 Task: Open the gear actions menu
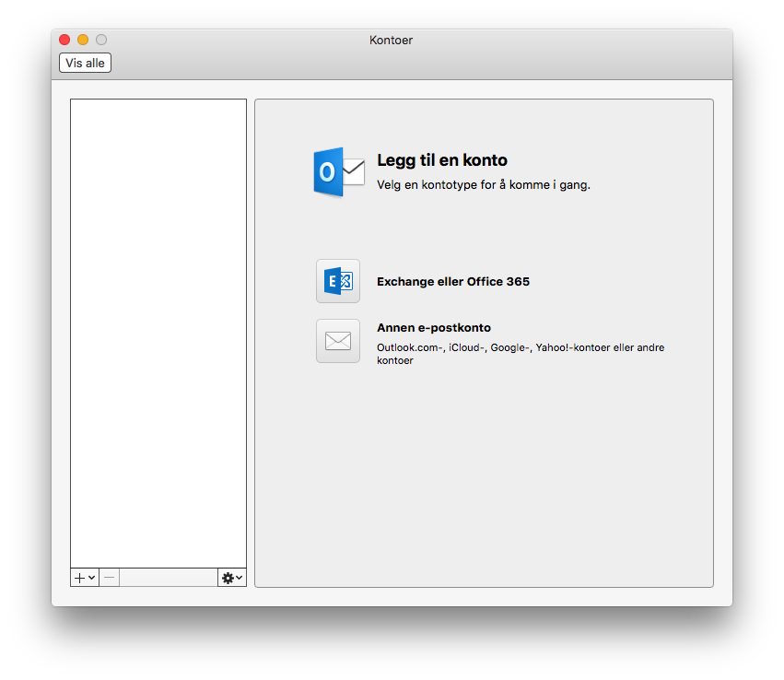tap(232, 578)
